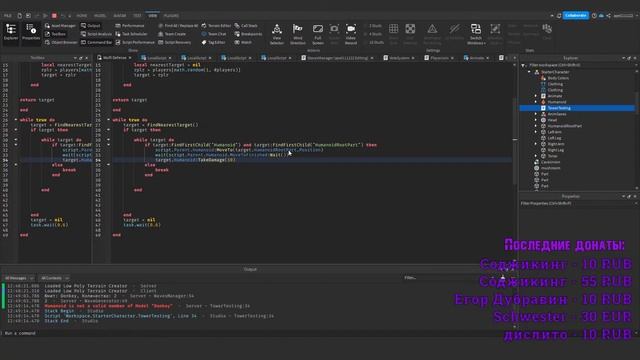
Task: Toggle the Command Bar
Action: pyautogui.click(x=96, y=42)
